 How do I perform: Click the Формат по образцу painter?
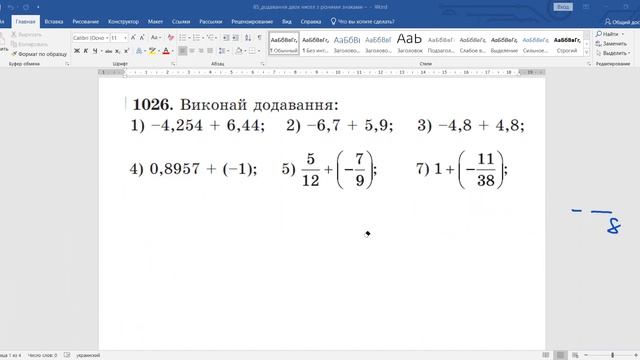39,54
